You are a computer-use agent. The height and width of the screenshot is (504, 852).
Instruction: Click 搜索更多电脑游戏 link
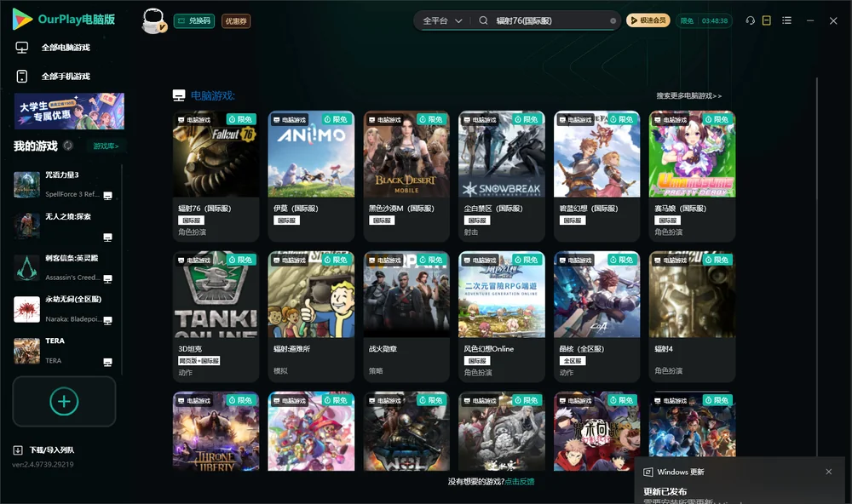point(689,95)
